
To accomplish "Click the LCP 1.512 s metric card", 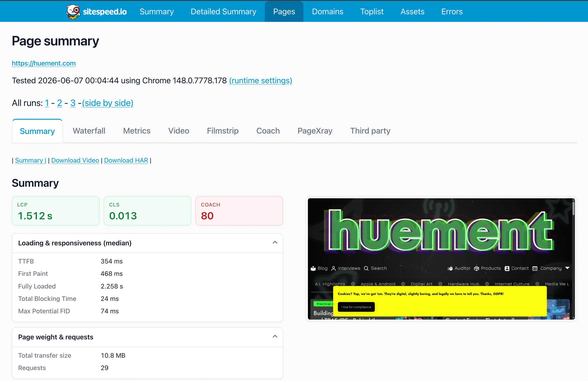I will click(x=56, y=211).
